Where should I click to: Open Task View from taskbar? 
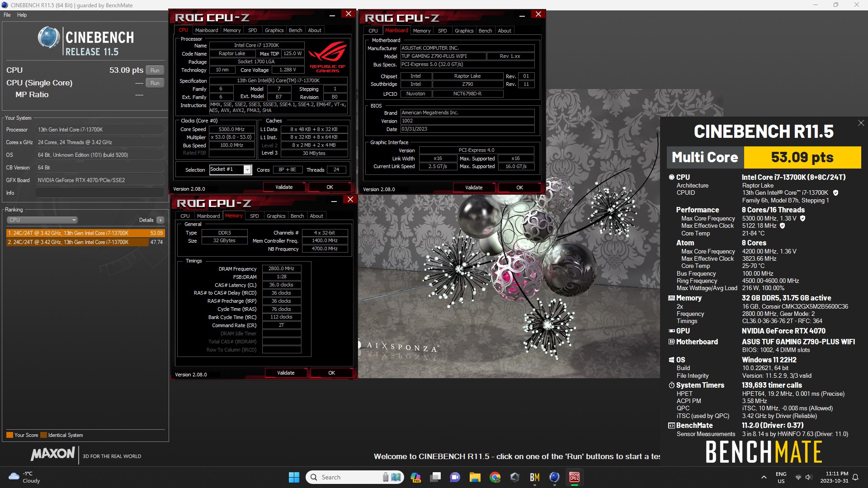pyautogui.click(x=435, y=477)
